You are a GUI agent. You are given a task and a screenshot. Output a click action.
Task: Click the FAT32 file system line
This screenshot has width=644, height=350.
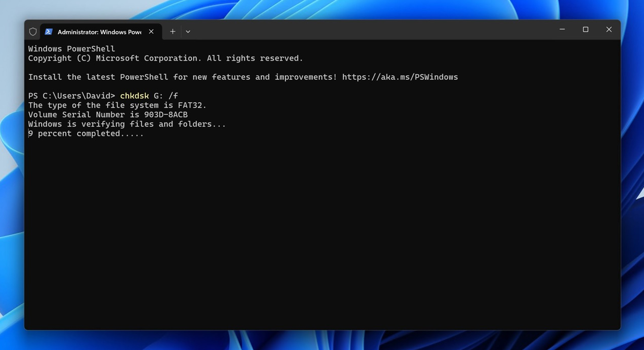click(117, 105)
